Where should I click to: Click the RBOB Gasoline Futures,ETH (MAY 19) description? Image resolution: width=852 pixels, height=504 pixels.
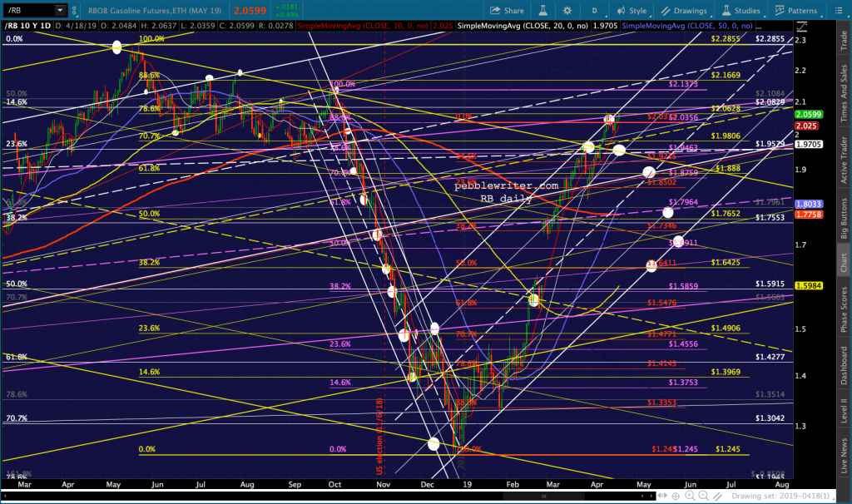[x=155, y=10]
